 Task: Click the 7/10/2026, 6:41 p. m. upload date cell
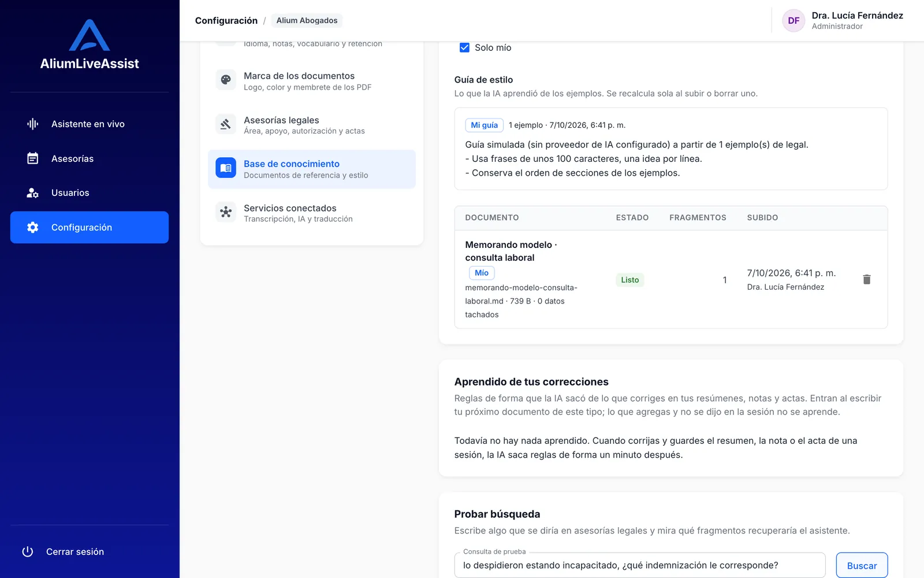(791, 273)
